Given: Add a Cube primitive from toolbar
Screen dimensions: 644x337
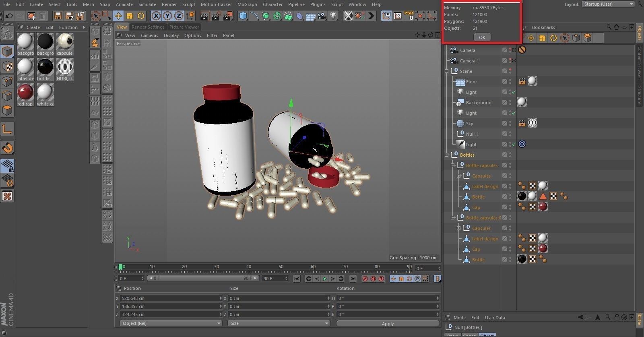Looking at the screenshot, I should 243,16.
